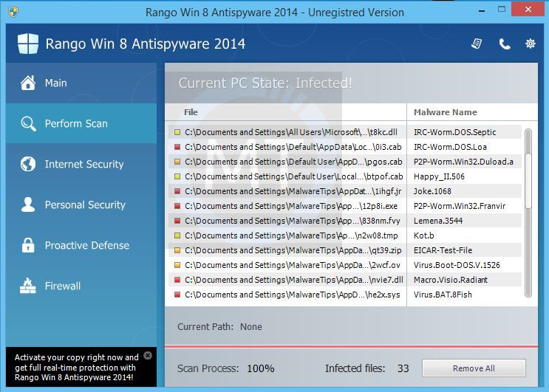The image size is (549, 392).
Task: Click the firewall brick icon
Action: coord(28,286)
